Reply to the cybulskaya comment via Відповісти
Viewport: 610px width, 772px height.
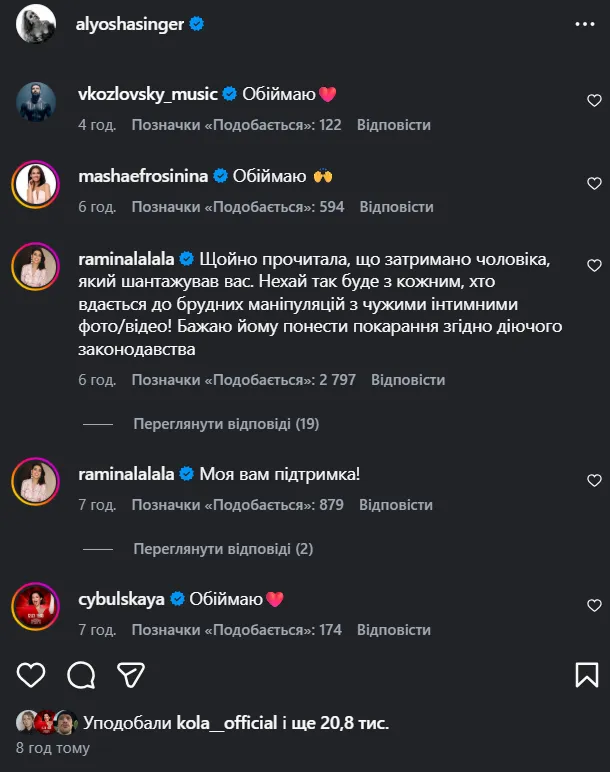[x=393, y=630]
